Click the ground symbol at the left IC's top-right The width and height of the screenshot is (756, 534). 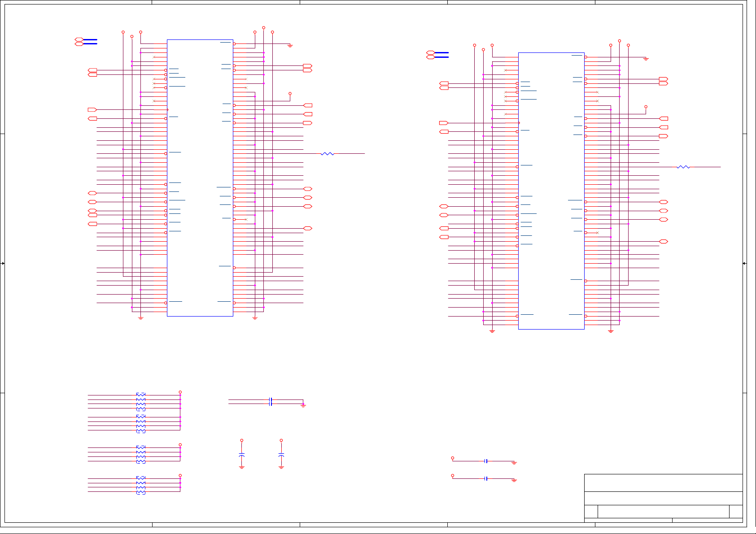290,46
